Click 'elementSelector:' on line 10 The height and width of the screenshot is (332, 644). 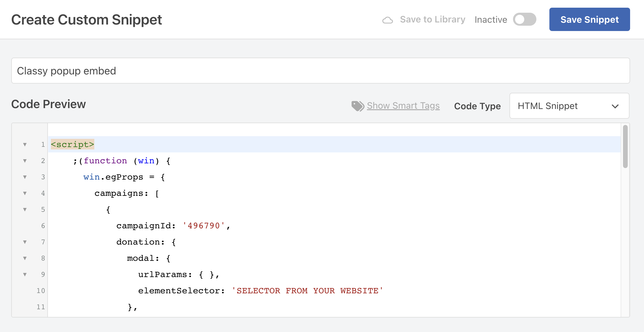pyautogui.click(x=182, y=291)
